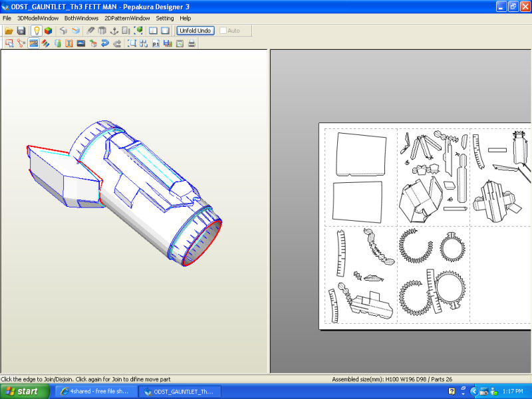Open the BothWindows menu
The width and height of the screenshot is (532, 399).
(81, 19)
